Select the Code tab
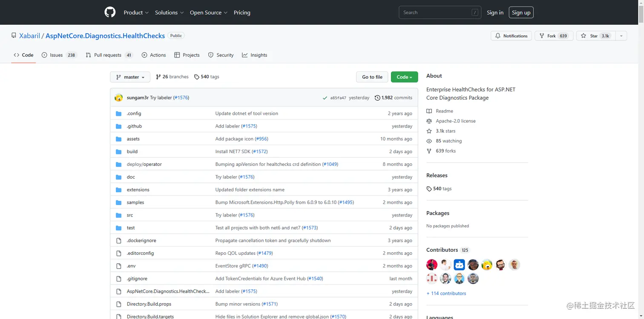This screenshot has width=644, height=319. [23, 55]
